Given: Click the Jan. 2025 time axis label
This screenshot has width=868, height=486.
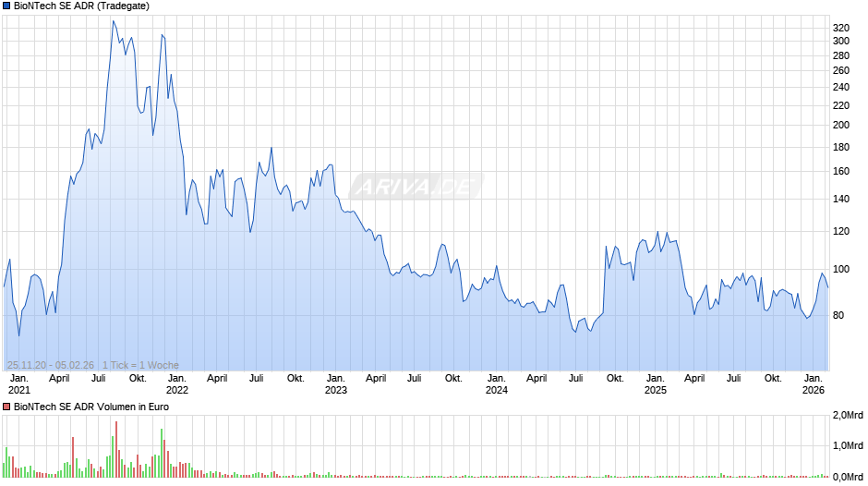Looking at the screenshot, I should tap(656, 384).
